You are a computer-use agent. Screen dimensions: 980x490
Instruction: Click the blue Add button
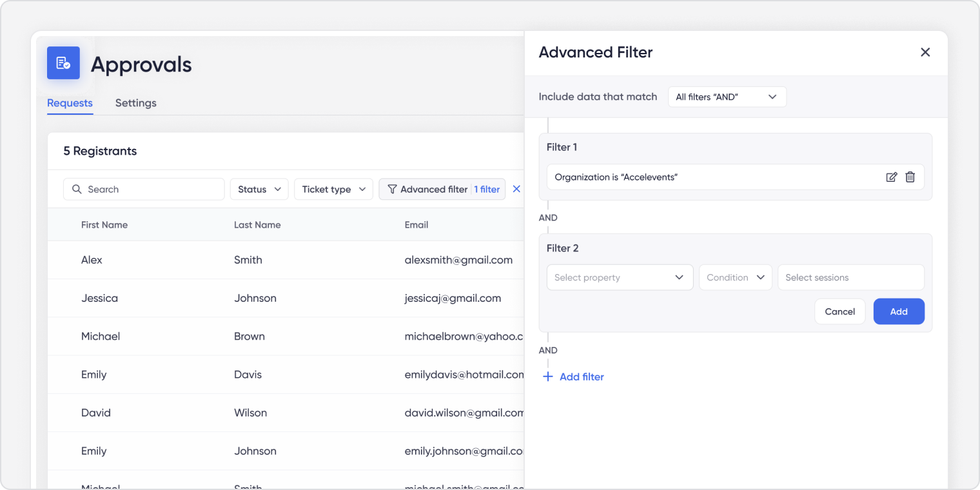point(899,311)
